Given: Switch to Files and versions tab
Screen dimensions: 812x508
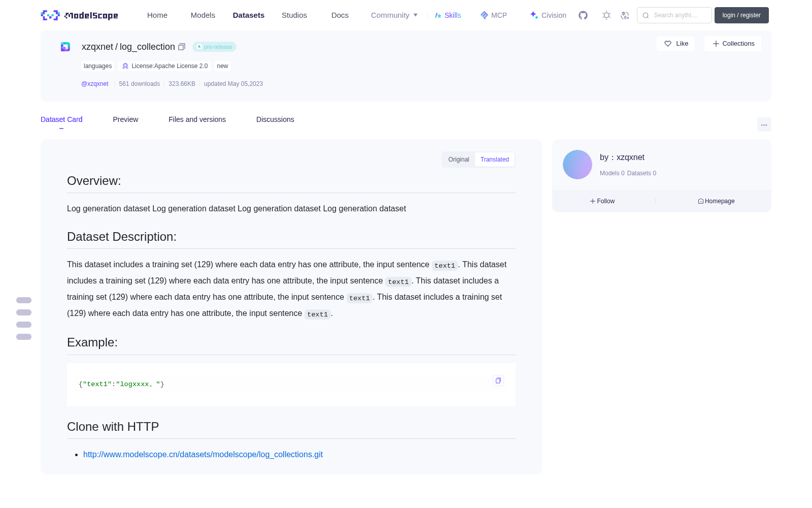Looking at the screenshot, I should coord(197,119).
